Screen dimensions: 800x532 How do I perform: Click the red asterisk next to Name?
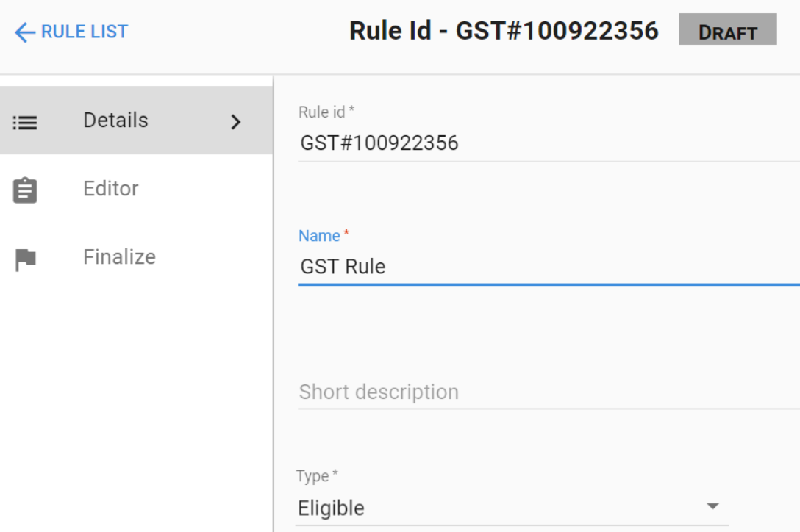(x=346, y=234)
